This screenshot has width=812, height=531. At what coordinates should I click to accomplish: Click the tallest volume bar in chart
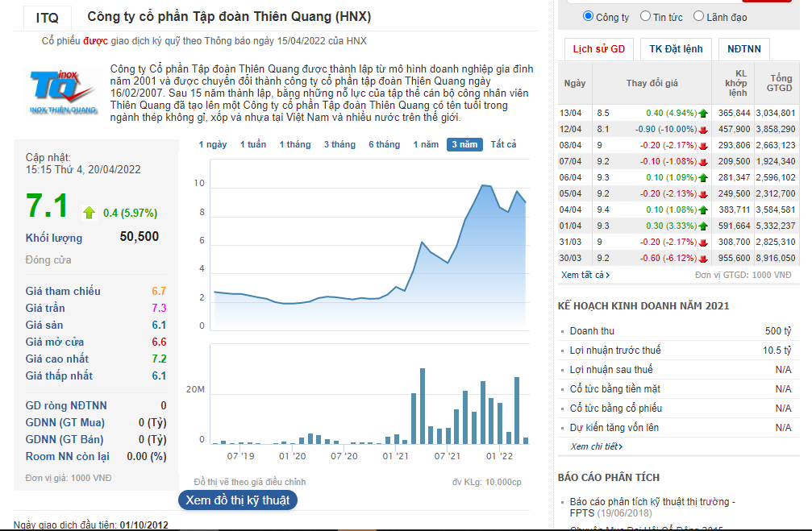(423, 406)
